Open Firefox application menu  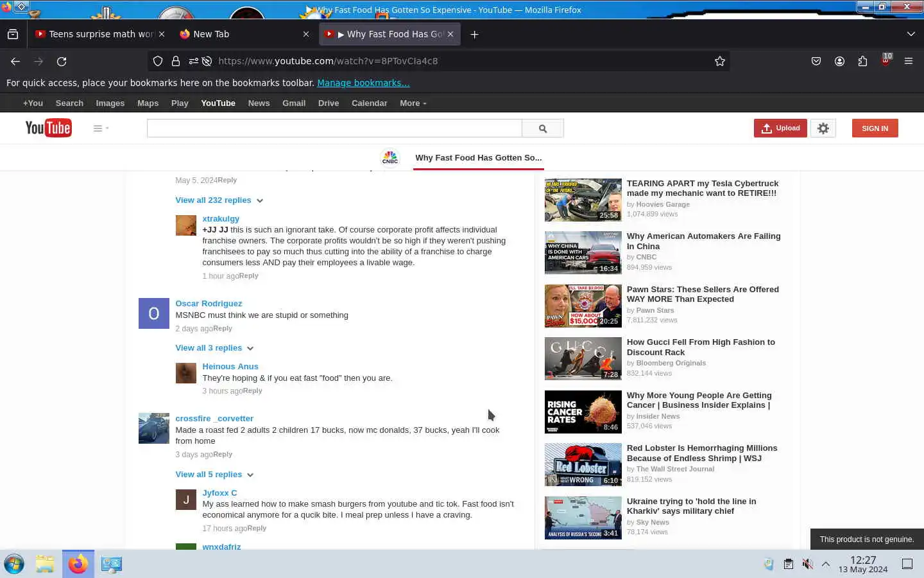[x=909, y=61]
